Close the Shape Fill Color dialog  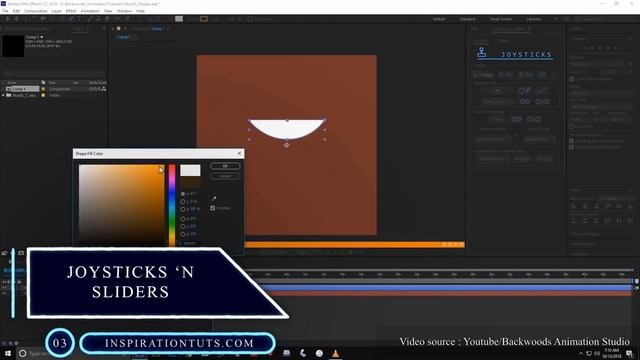click(x=239, y=153)
